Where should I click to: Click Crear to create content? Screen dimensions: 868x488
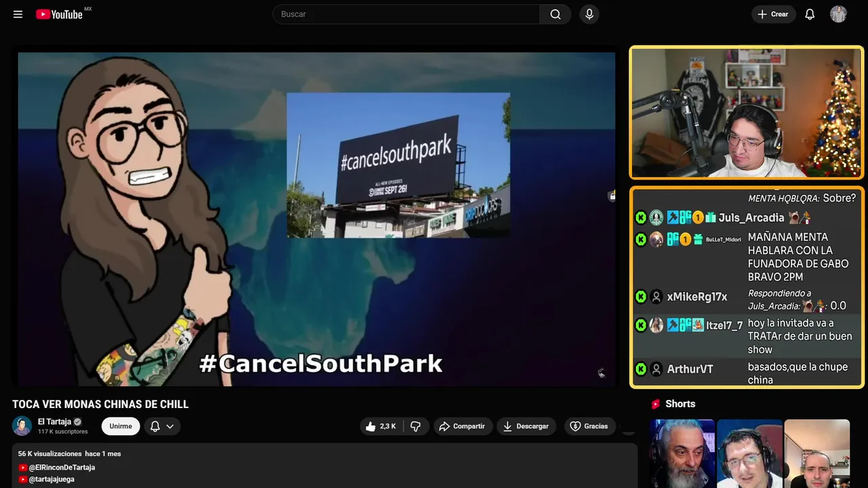(773, 14)
